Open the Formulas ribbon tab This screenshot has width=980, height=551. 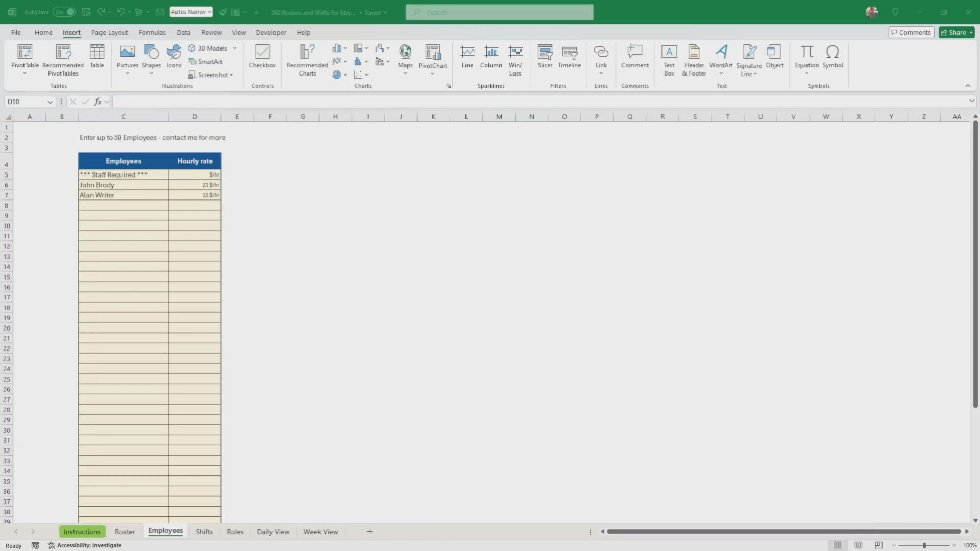pos(152,32)
